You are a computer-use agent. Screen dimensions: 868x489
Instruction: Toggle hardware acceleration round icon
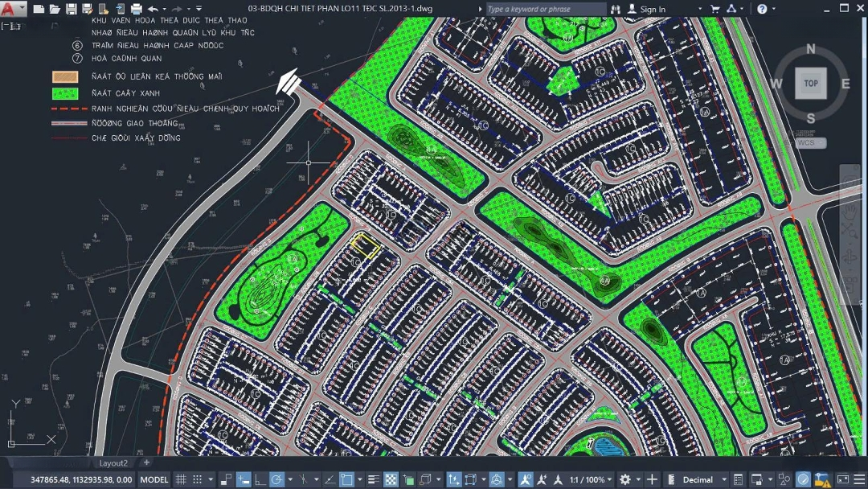[x=803, y=479]
